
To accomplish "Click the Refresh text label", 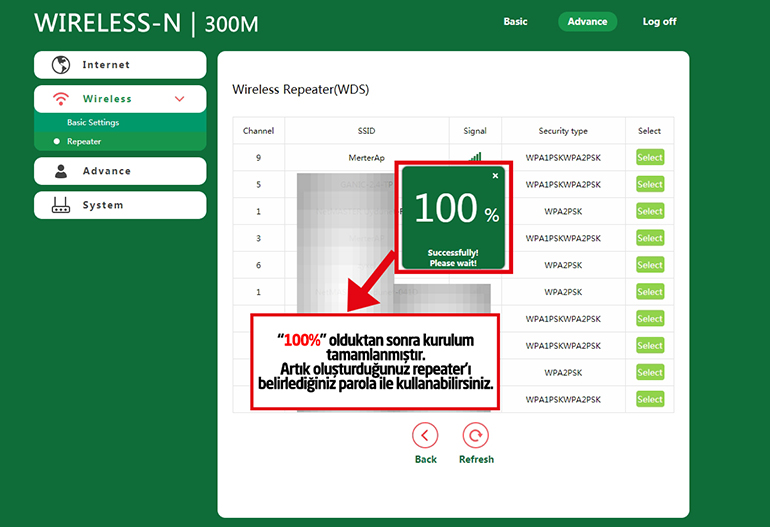I will [x=476, y=459].
